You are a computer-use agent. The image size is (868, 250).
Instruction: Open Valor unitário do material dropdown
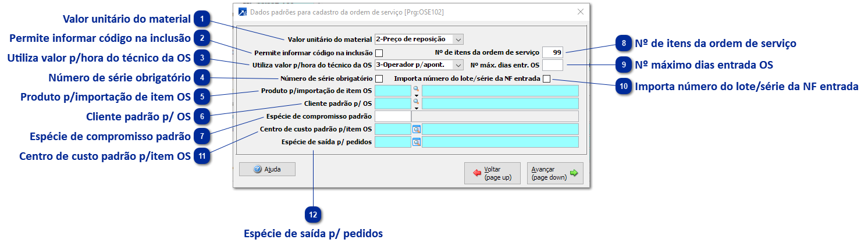458,39
